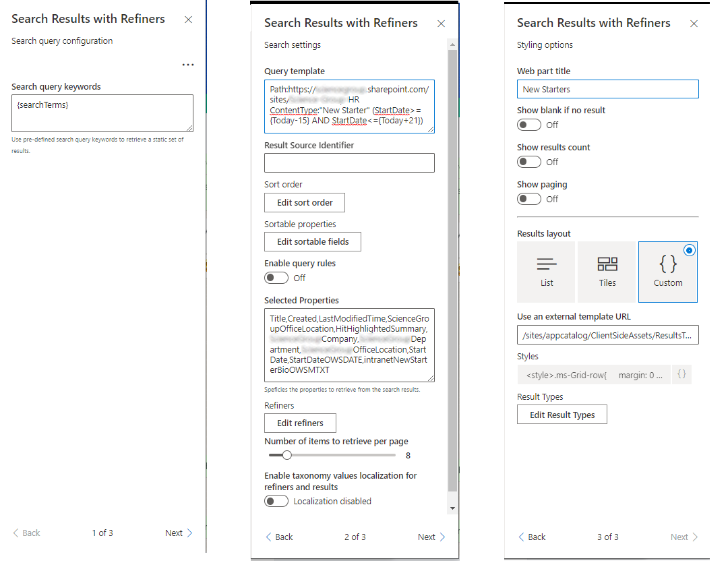Enable the Show paging option
Viewport: 728px width, 569px height.
(x=529, y=199)
